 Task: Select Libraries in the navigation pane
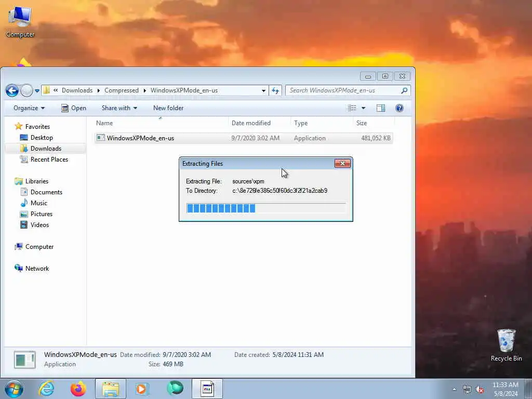[x=37, y=181]
